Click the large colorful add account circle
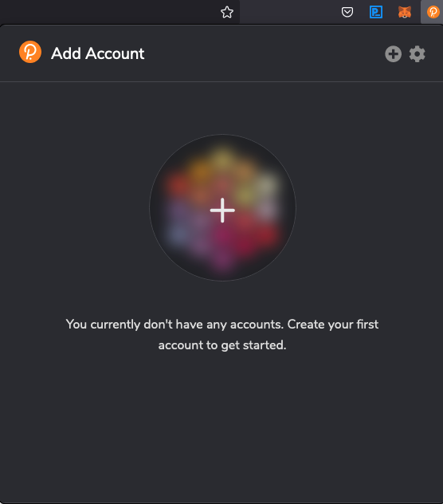This screenshot has height=504, width=443. tap(222, 207)
